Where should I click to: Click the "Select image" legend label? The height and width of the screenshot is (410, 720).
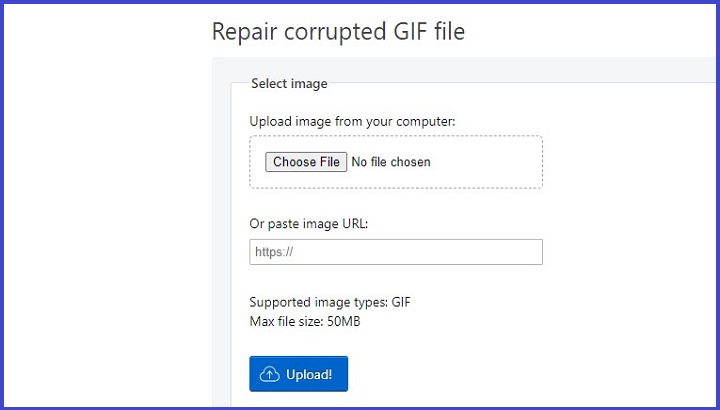pos(289,84)
